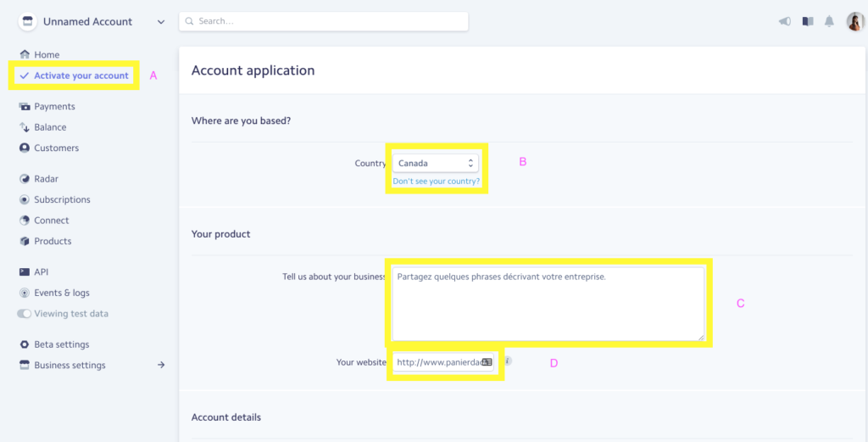Screen dimensions: 868x442
Task: Click the autofill card icon in website field
Action: coord(487,362)
